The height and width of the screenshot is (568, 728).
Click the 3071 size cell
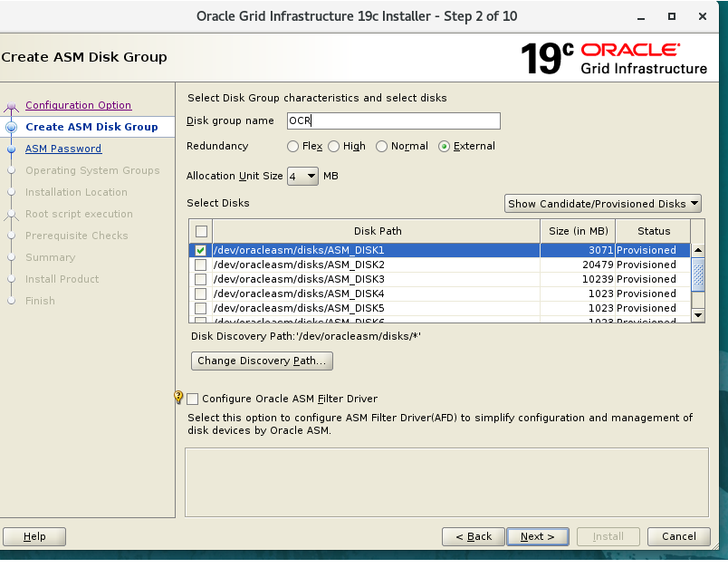pos(578,250)
